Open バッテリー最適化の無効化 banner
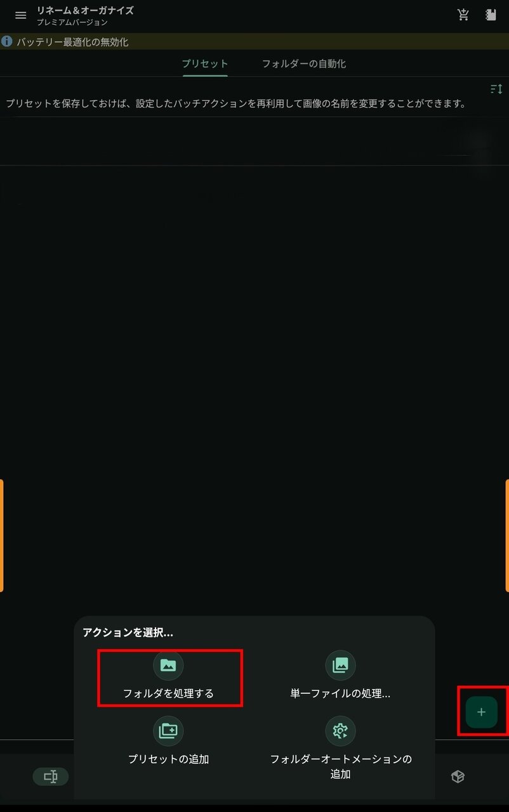Image resolution: width=509 pixels, height=812 pixels. tap(255, 42)
